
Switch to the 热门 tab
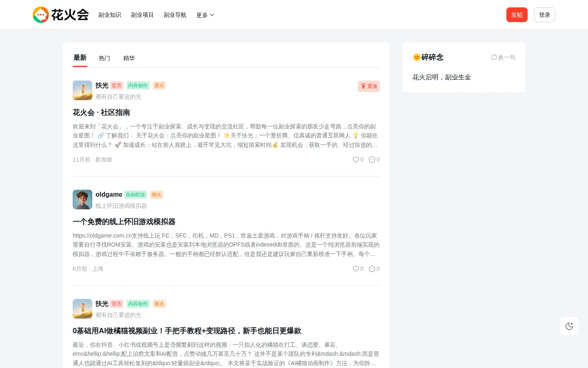[x=105, y=58]
